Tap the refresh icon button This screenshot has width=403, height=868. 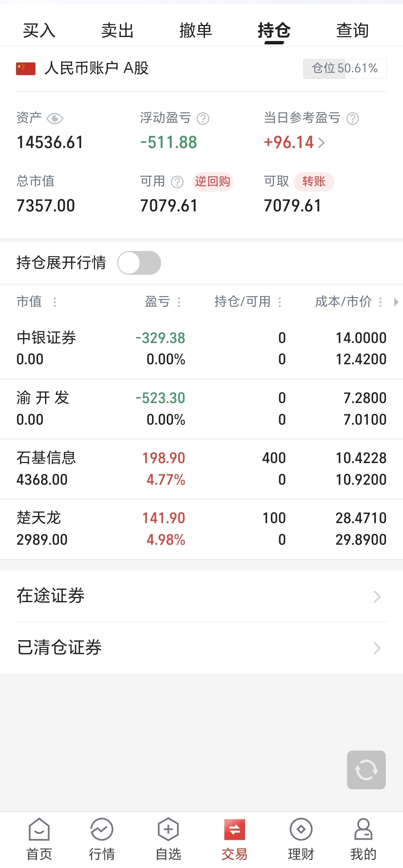366,770
